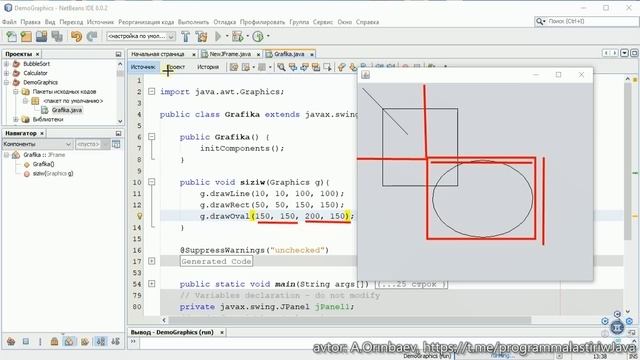Toggle the show-static-members icon in Navigator bar
The height and width of the screenshot is (360, 640).
40,342
